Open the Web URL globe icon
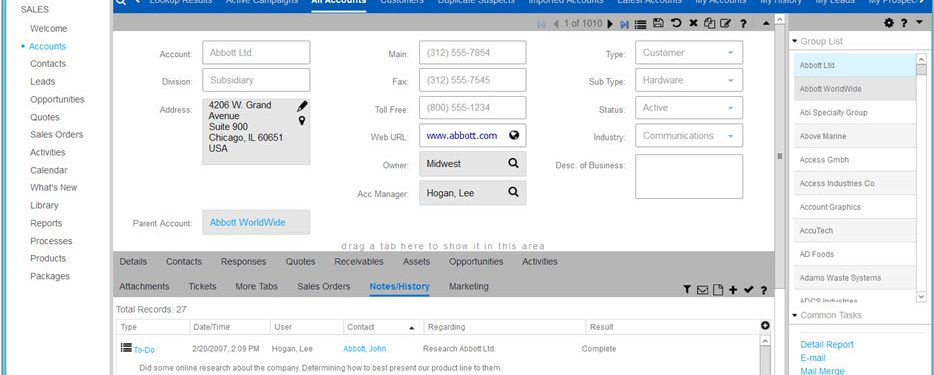Viewport: 934px width, 375px height. [x=514, y=135]
